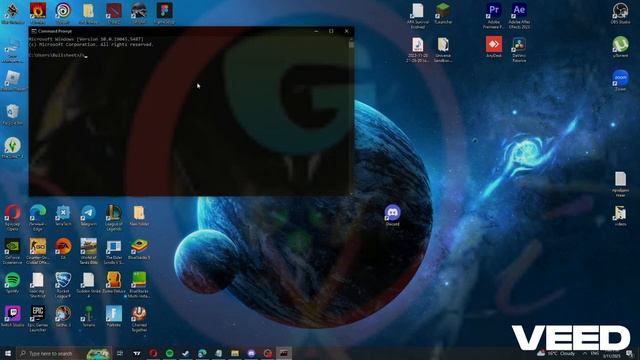Open File Explorer from the taskbar
This screenshot has width=640, height=360.
coord(235,353)
